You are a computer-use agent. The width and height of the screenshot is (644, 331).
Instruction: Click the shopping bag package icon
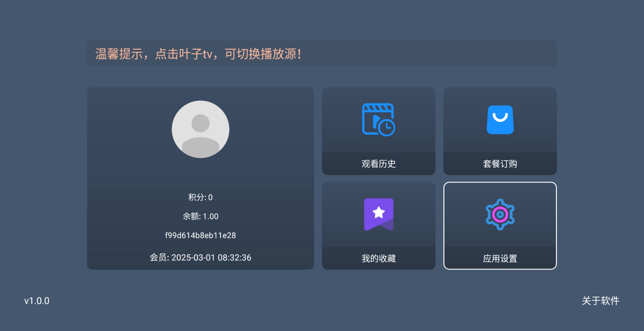(500, 120)
